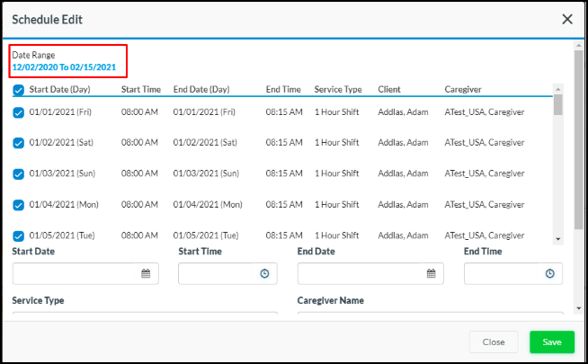Toggle the 01/04/2021 (Mon) row checkbox

pyautogui.click(x=19, y=205)
